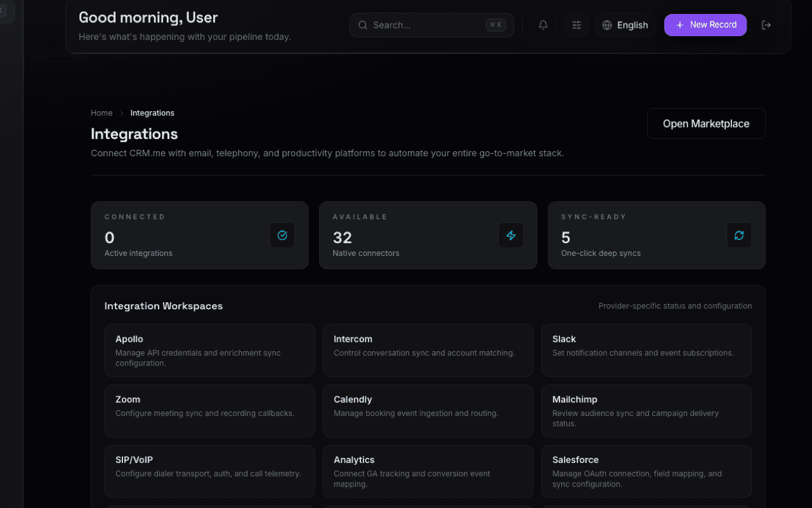Click the magnifier icon in the search bar
This screenshot has width=812, height=508.
(x=362, y=25)
